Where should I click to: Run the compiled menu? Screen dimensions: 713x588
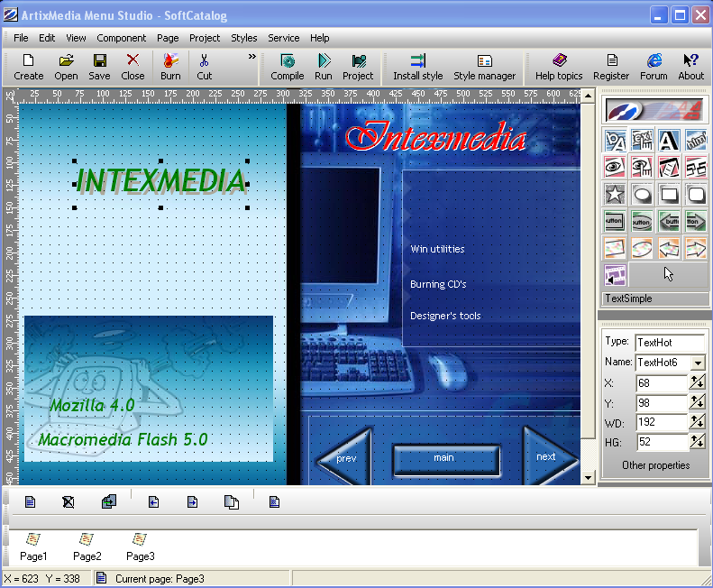324,67
